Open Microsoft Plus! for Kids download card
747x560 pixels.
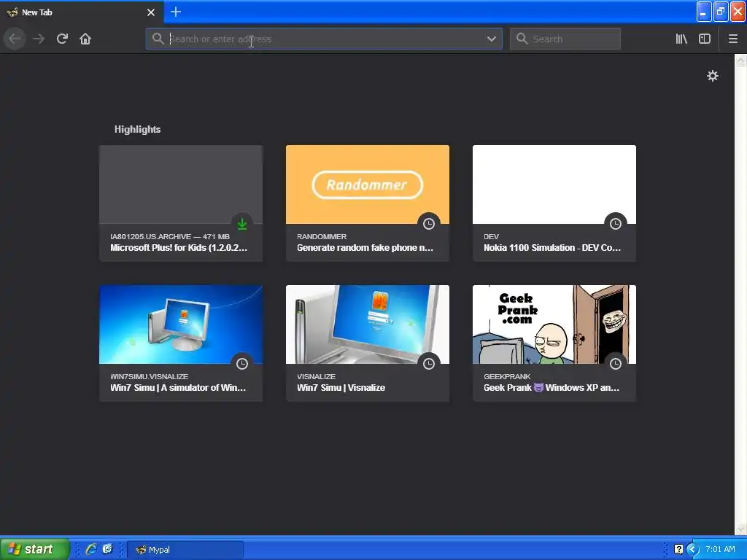pyautogui.click(x=181, y=203)
